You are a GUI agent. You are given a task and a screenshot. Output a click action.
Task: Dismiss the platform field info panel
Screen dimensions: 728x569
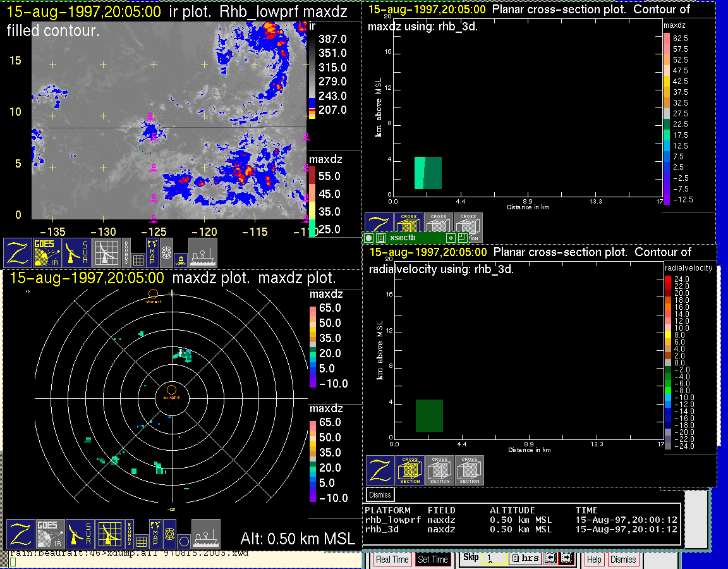click(380, 494)
